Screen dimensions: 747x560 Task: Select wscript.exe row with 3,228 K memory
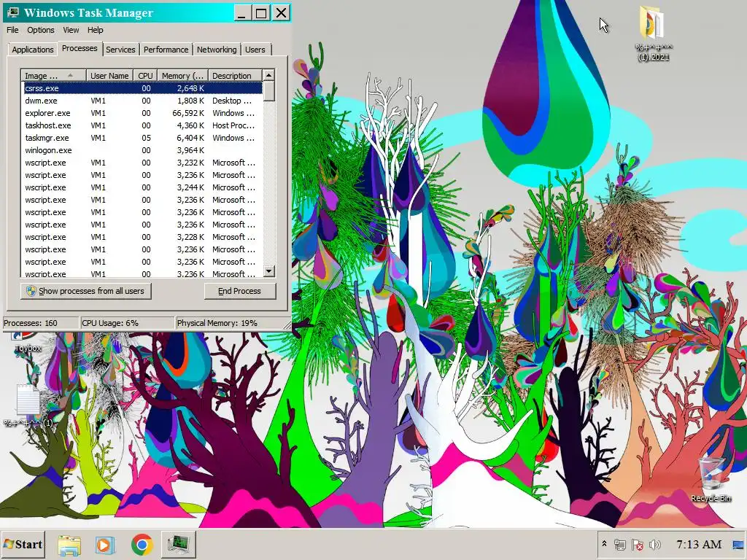(x=142, y=237)
